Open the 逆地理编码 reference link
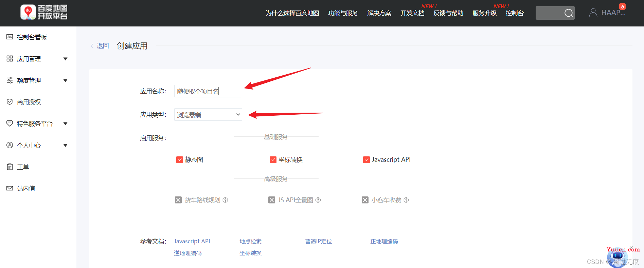Viewport: 644px width, 268px height. tap(188, 253)
